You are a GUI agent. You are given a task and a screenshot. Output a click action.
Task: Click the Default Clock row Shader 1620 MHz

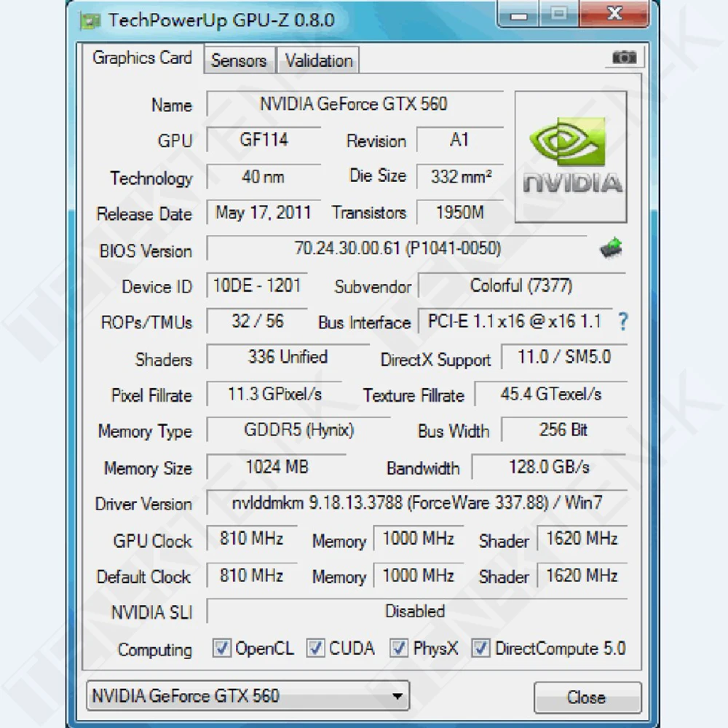click(x=582, y=576)
